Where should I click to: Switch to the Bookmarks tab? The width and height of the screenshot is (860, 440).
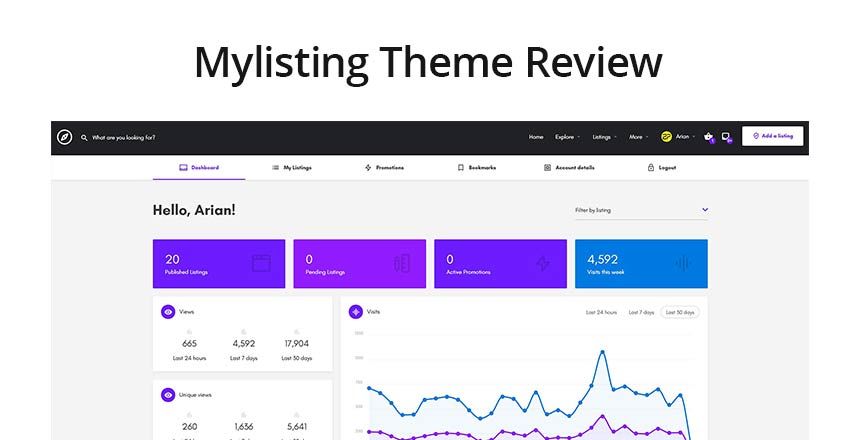[477, 167]
